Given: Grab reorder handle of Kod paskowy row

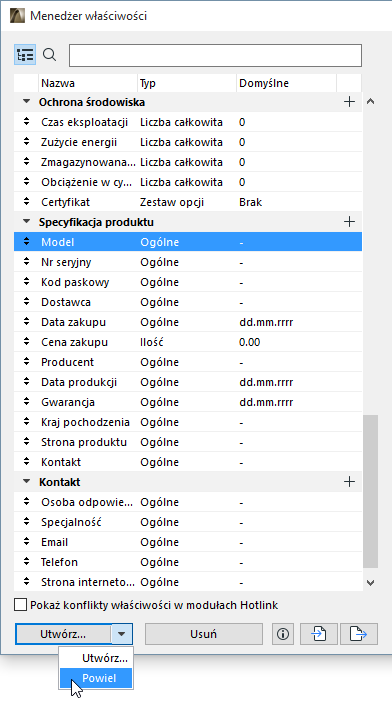Looking at the screenshot, I should pos(26,282).
